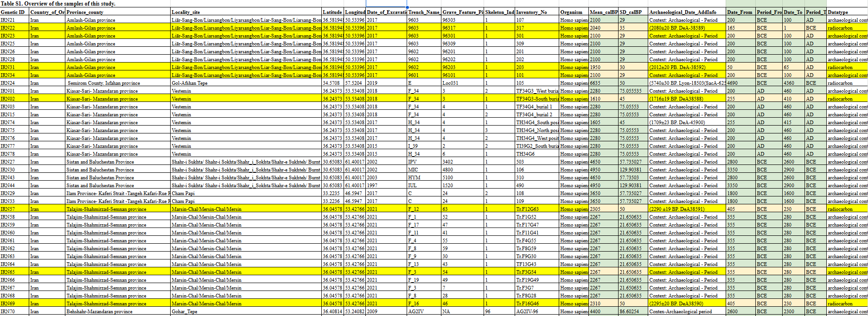Select inventory cell 'TF34G4_burial 1'

click(x=537, y=107)
